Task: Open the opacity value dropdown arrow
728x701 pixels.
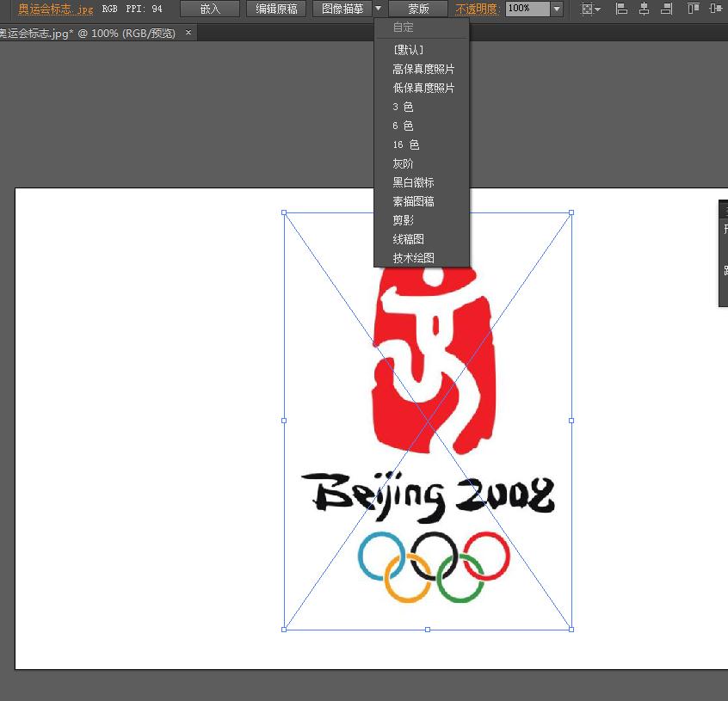Action: [x=557, y=9]
